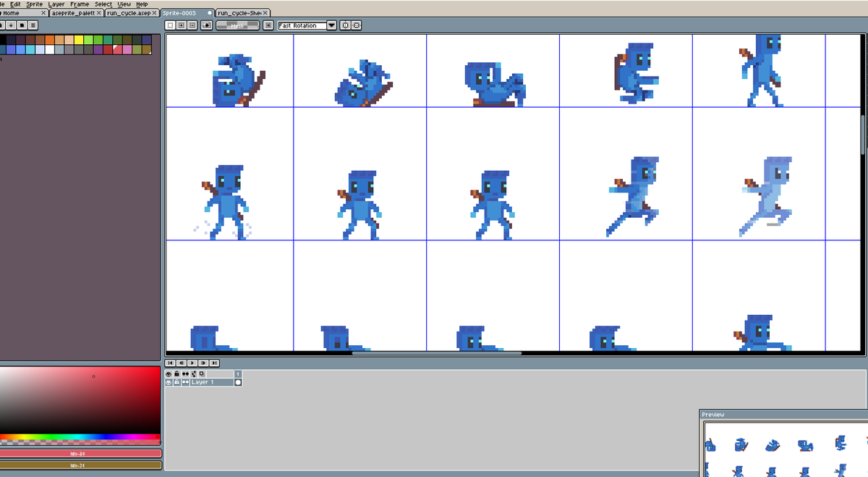Open the palette options list icon
The image size is (868, 477).
tap(33, 25)
